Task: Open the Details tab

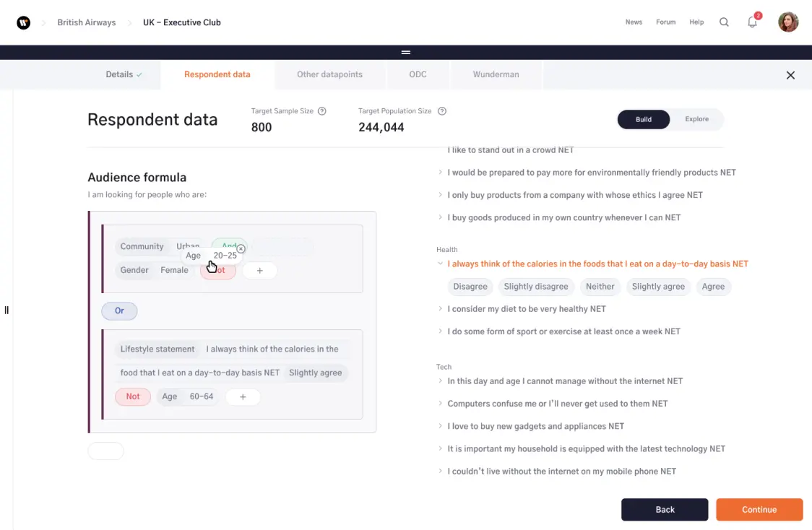Action: 124,74
